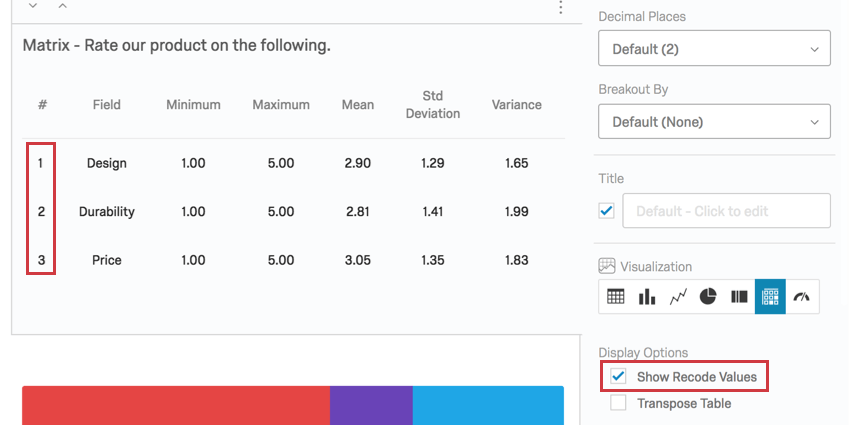
Task: Click the downward chevron above the matrix
Action: tap(33, 7)
